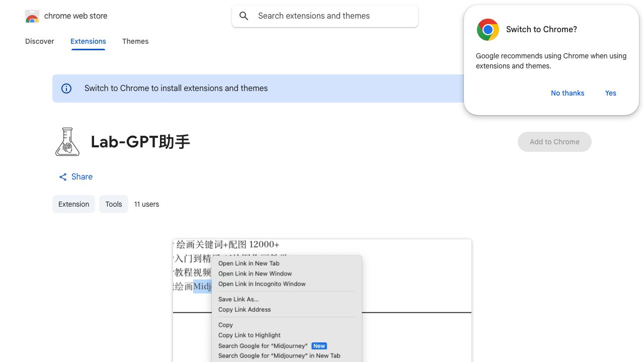Image resolution: width=644 pixels, height=362 pixels.
Task: Dismiss popup with No thanks
Action: point(568,93)
